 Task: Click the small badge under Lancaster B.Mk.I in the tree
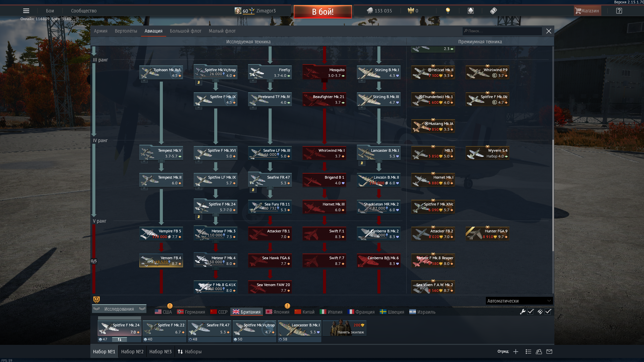click(x=362, y=163)
